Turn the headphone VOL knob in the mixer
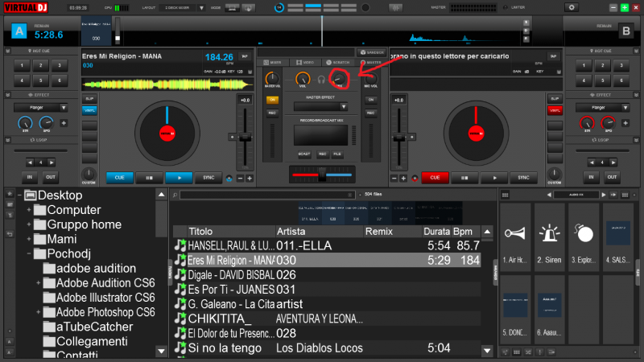 tap(303, 78)
